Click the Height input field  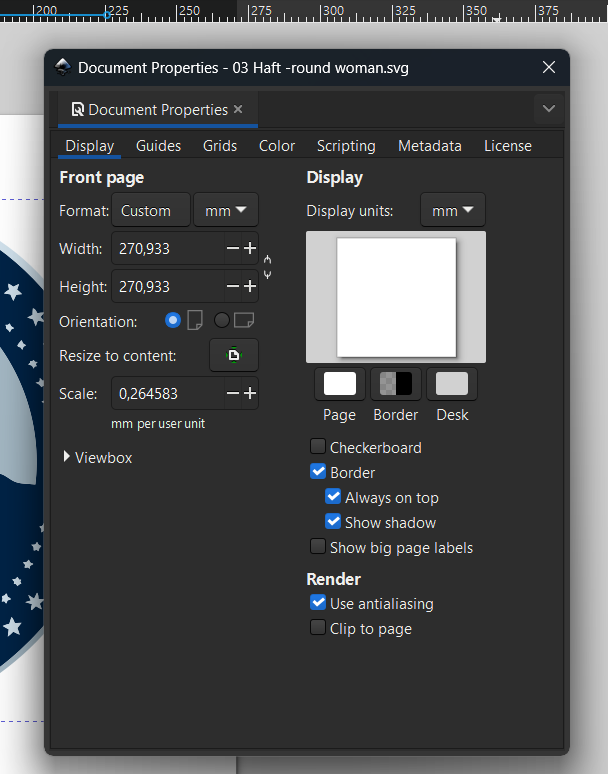168,286
